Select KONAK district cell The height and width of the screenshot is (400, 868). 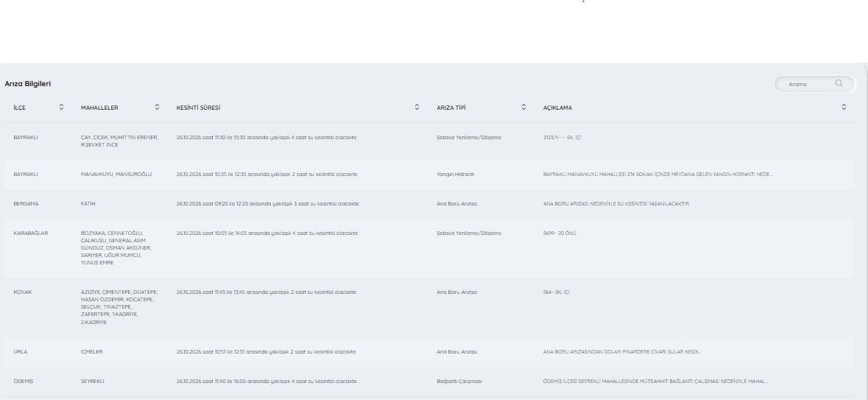[x=23, y=292]
